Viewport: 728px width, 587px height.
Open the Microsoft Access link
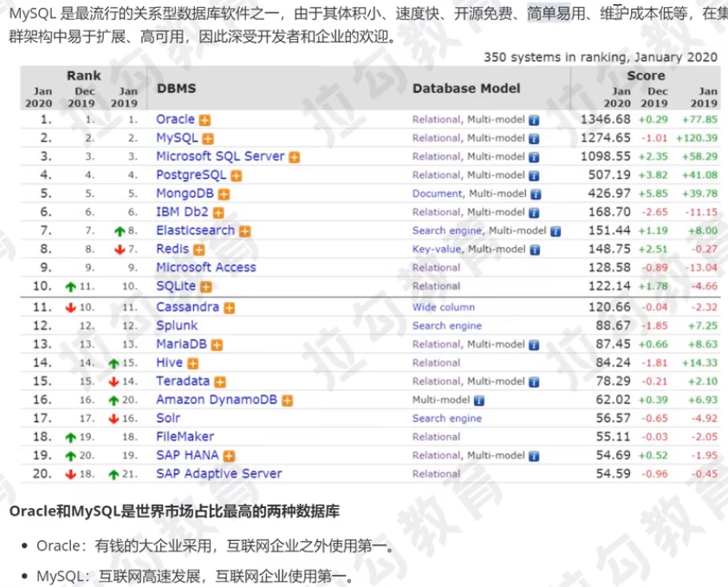[x=205, y=268]
